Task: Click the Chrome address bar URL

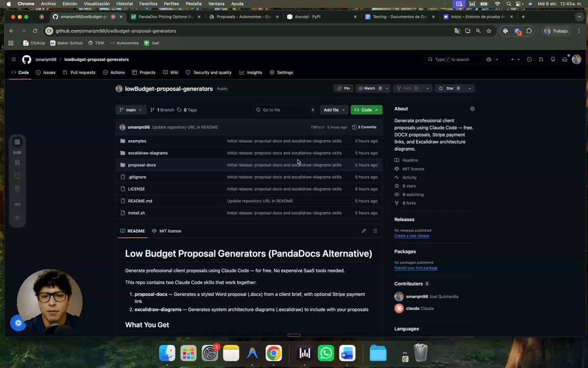Action: pos(115,31)
